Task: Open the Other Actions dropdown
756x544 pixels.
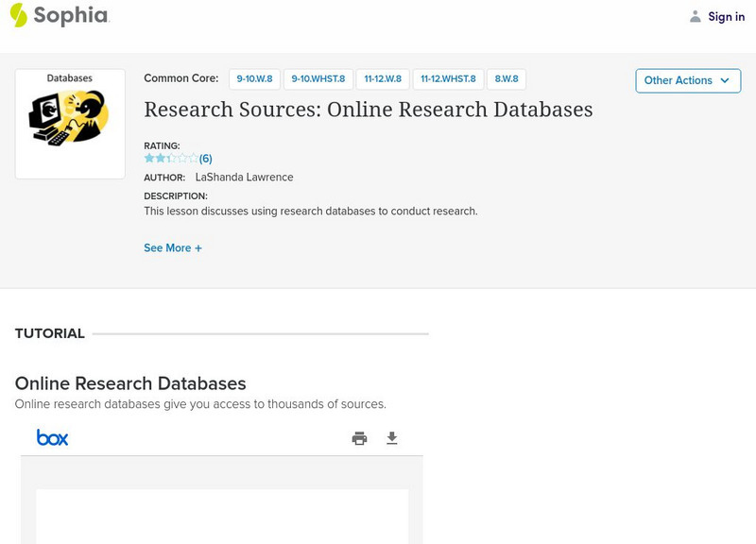Action: [688, 80]
